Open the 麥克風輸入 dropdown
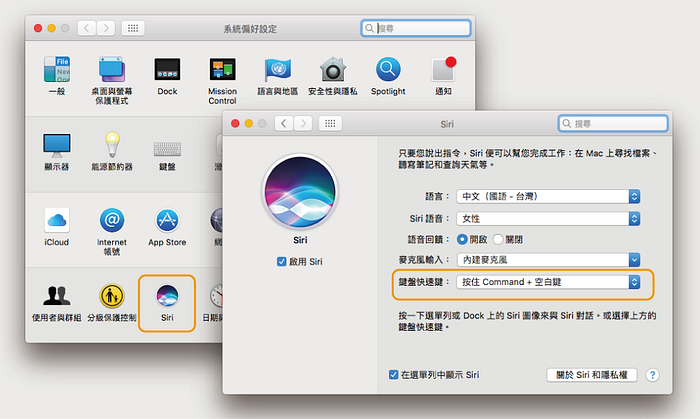 pos(548,260)
